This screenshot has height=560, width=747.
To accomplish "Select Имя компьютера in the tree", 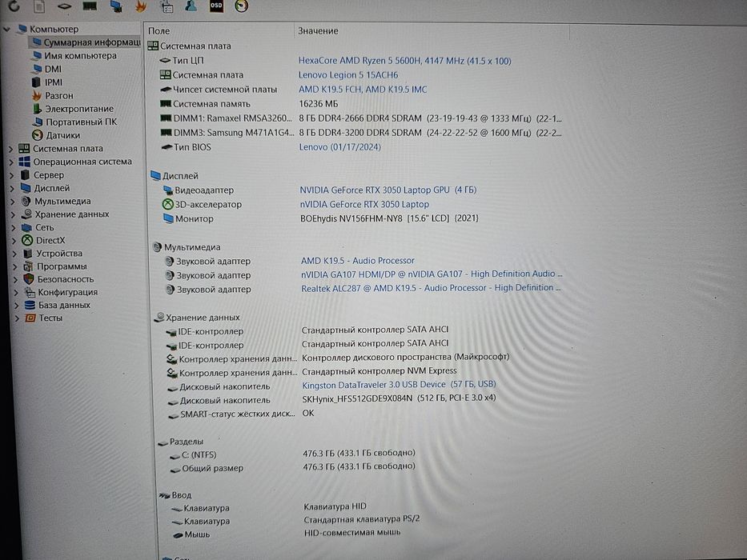I will [80, 56].
